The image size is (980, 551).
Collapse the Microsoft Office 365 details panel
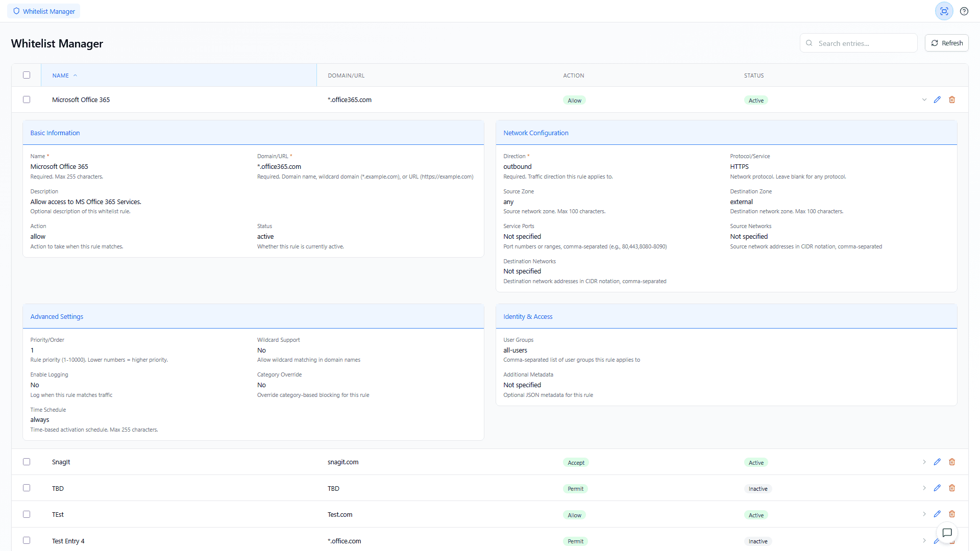tap(924, 99)
